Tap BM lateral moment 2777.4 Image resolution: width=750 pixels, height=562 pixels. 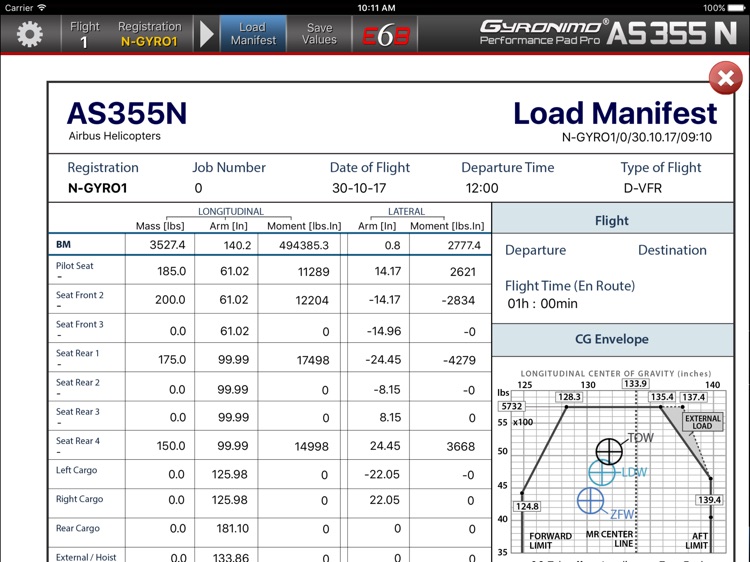coord(464,245)
